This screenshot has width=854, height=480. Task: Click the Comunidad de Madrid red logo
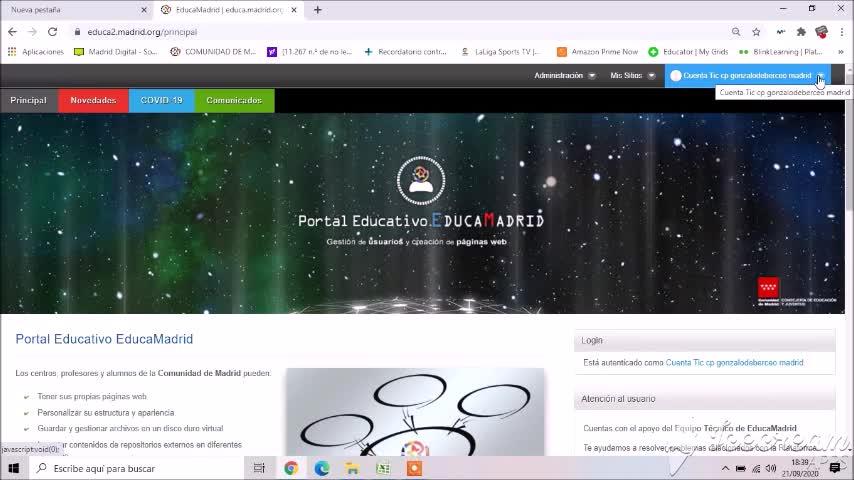pyautogui.click(x=768, y=288)
